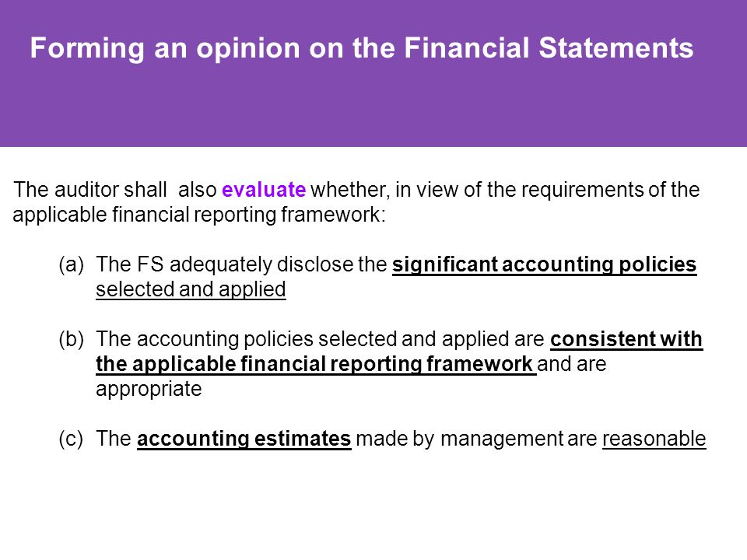Click the word 'appropriate' in item b
Screen dimensions: 747x560
[x=149, y=390]
